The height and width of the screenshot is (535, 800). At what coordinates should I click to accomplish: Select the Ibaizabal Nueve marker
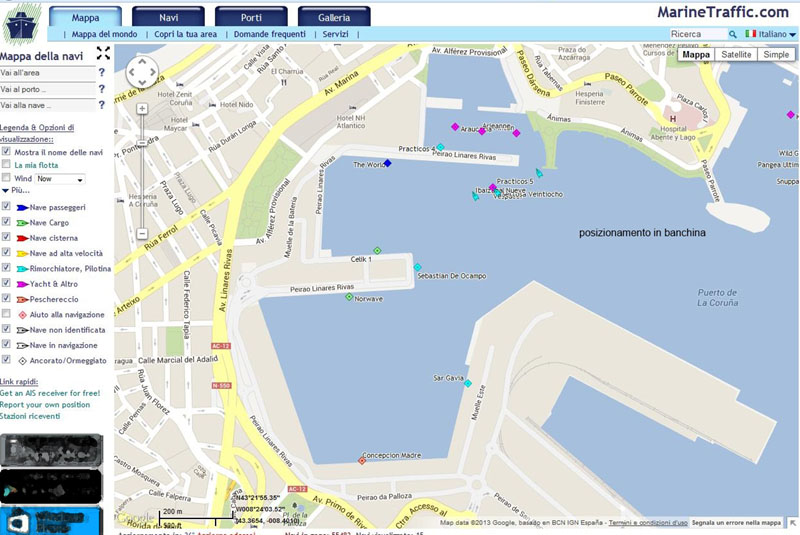pyautogui.click(x=476, y=196)
